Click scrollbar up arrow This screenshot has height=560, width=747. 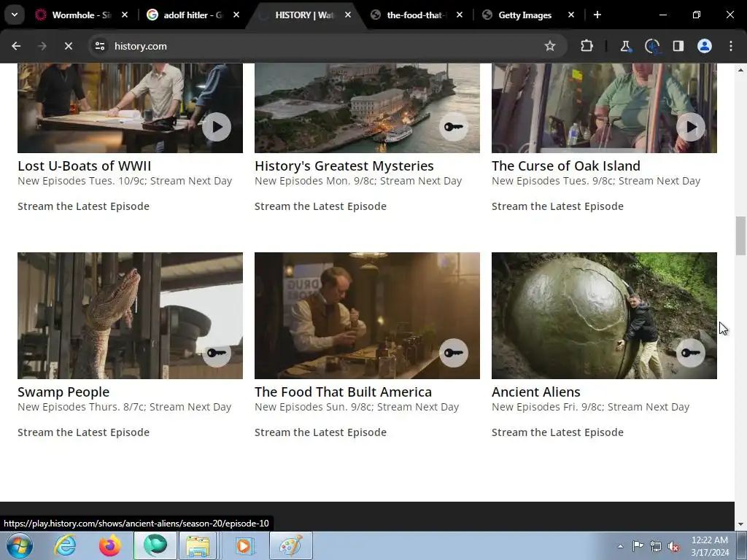coord(740,69)
